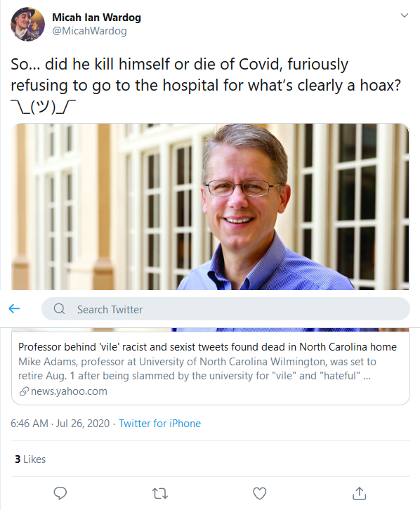
Task: Open article headline about professor found dead
Action: pyautogui.click(x=207, y=347)
